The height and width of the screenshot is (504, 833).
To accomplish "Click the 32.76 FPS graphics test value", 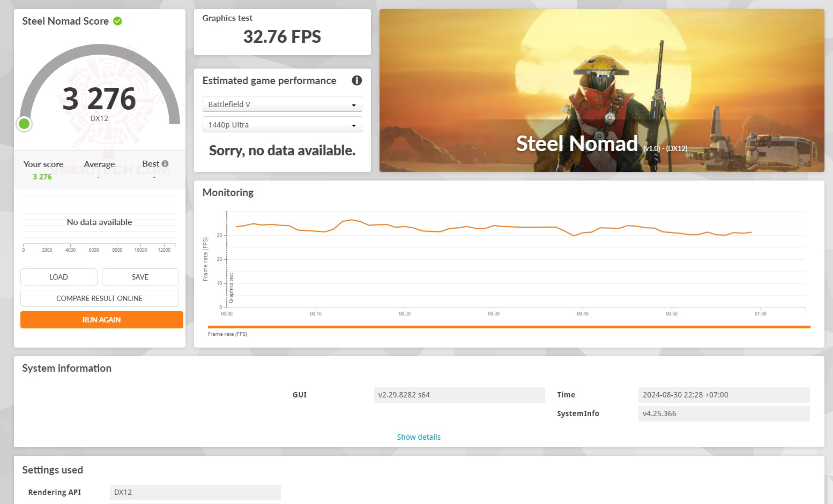I will [282, 36].
